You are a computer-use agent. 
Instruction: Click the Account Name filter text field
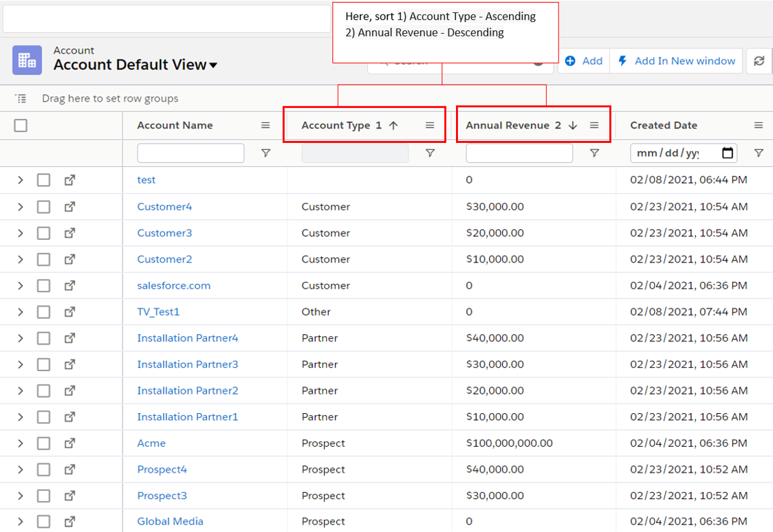190,153
